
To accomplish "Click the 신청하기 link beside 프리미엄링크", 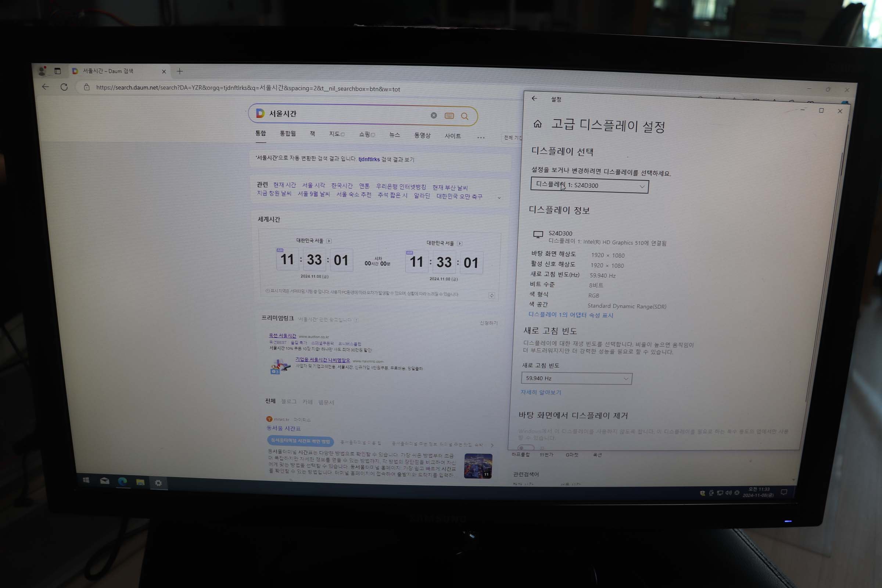I will (x=489, y=323).
